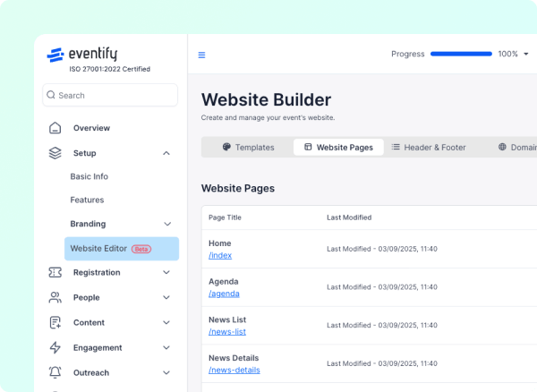Expand the Outreach section chevron
Image resolution: width=537 pixels, height=392 pixels.
click(x=166, y=372)
